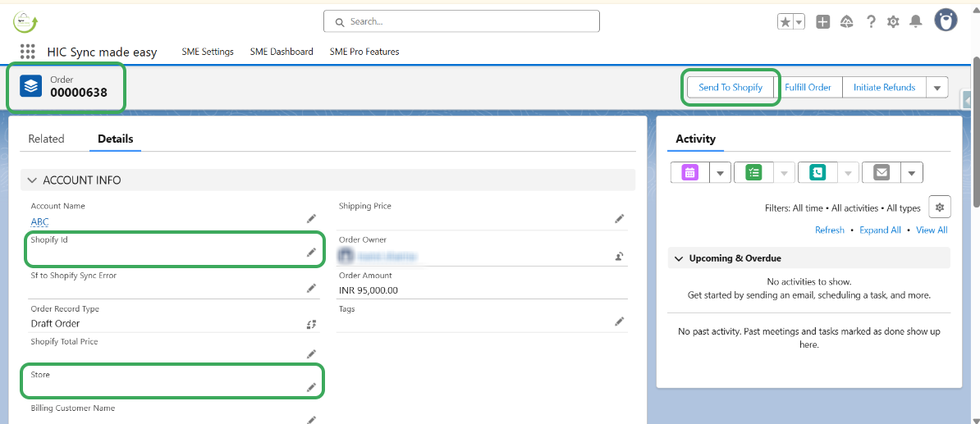This screenshot has width=980, height=424.
Task: Click the Favorites star icon
Action: [x=785, y=21]
